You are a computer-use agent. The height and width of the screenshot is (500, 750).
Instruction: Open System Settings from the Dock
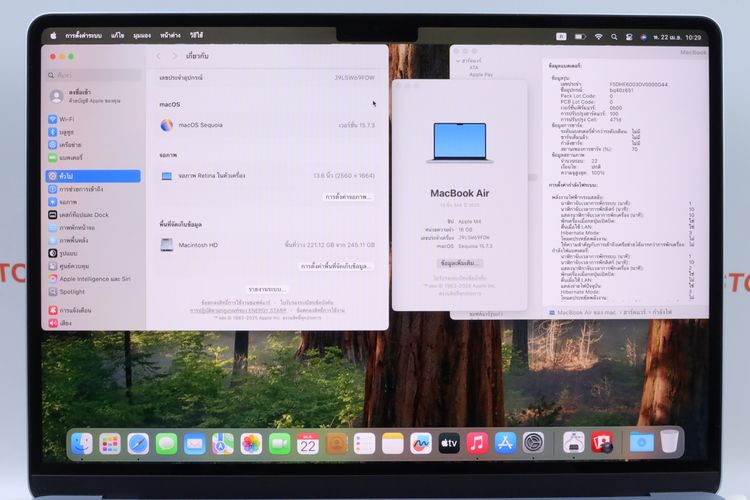point(534,444)
